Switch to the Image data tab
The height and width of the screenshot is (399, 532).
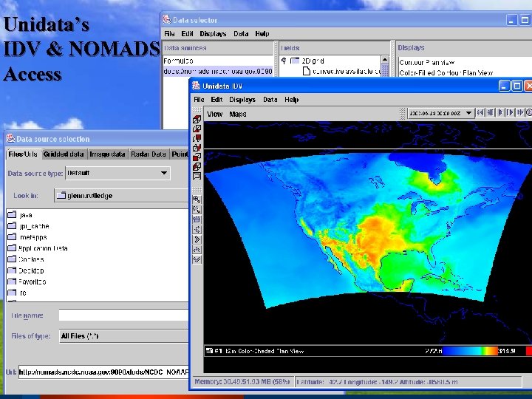pos(107,154)
